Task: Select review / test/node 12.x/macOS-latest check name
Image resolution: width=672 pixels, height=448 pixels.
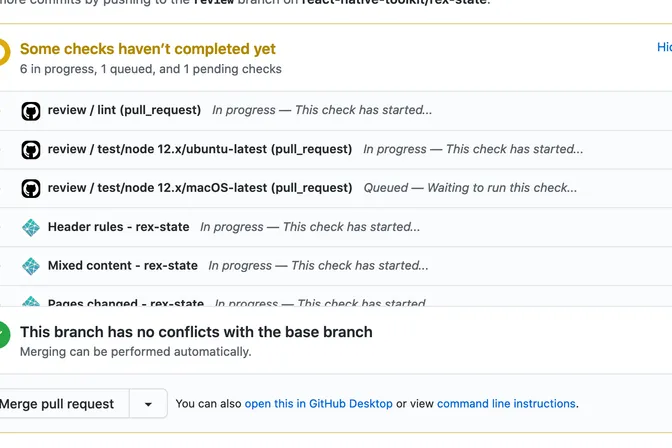Action: coord(200,188)
